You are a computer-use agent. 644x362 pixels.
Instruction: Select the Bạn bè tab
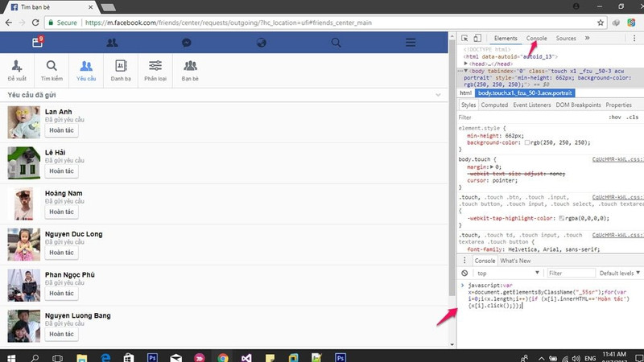190,71
